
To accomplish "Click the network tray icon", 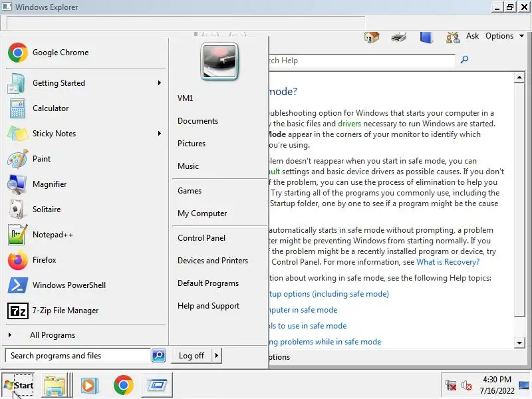I will 451,386.
